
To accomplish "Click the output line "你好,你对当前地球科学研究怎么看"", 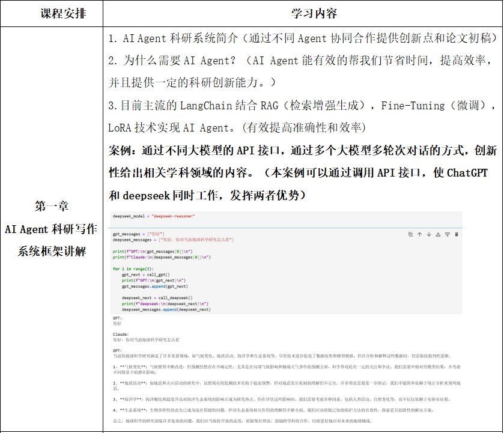I will (x=146, y=340).
